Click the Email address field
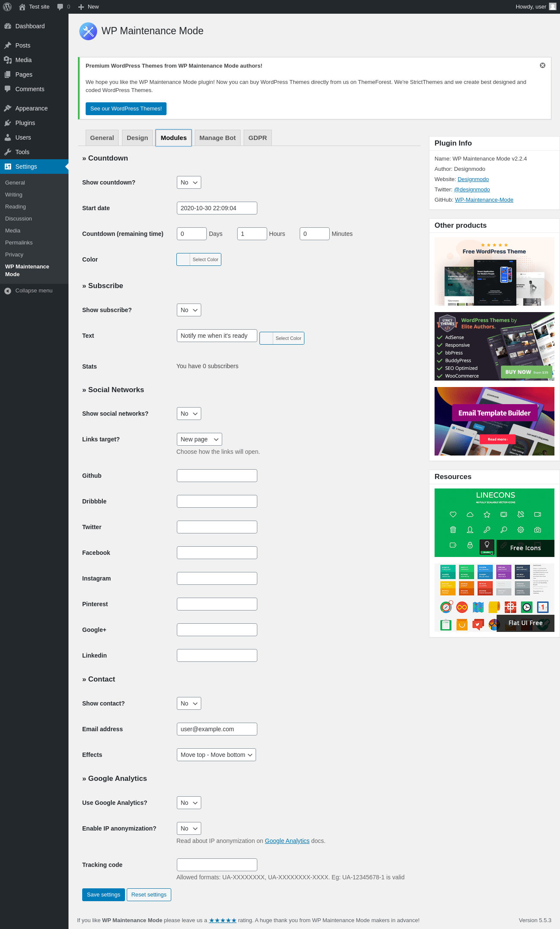 pyautogui.click(x=217, y=729)
